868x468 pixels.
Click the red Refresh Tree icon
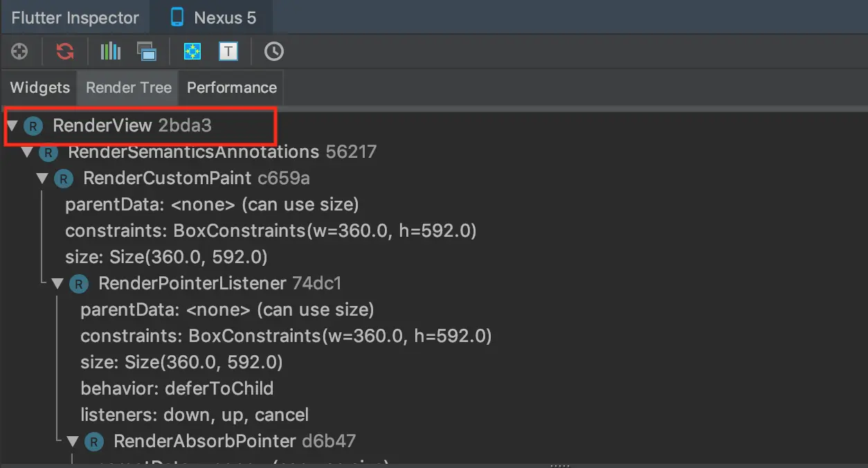(65, 51)
